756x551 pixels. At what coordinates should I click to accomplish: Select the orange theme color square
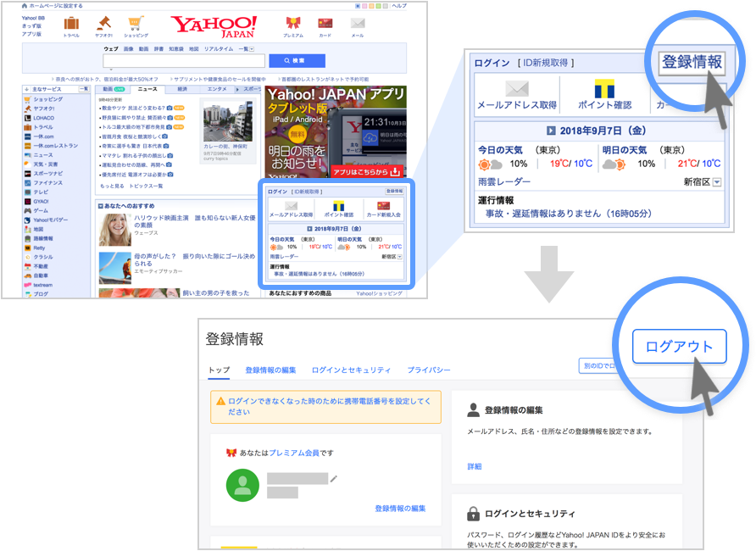tap(371, 6)
